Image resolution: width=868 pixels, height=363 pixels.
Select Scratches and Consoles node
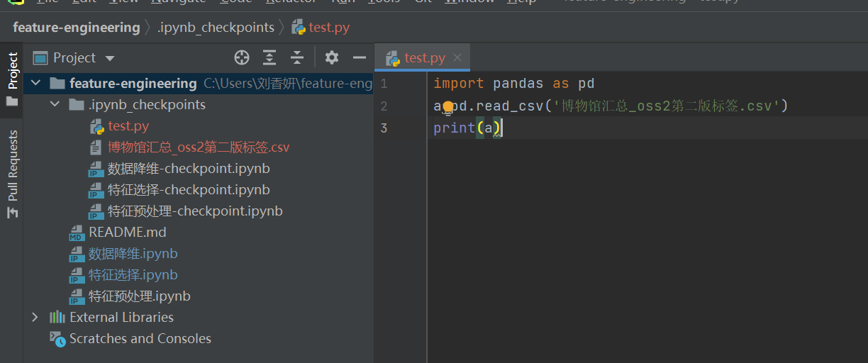pyautogui.click(x=140, y=339)
